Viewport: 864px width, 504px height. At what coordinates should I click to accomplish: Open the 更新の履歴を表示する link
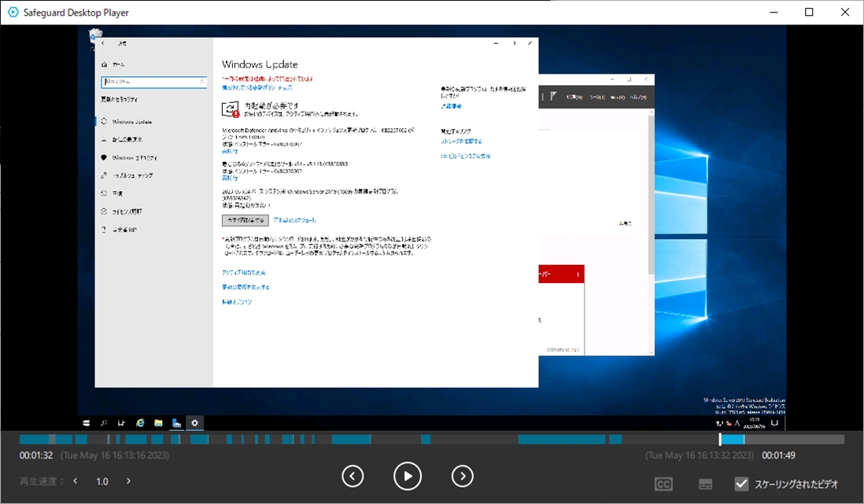[246, 287]
